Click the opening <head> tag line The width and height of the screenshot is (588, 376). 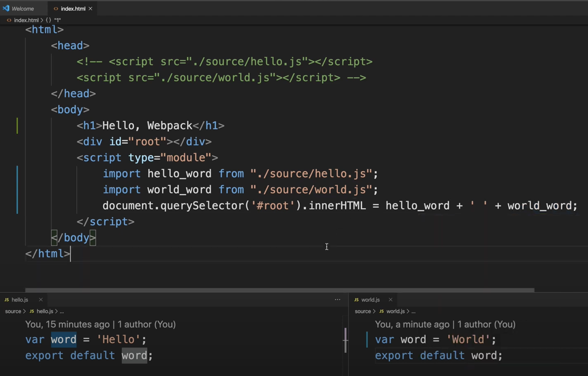click(70, 45)
